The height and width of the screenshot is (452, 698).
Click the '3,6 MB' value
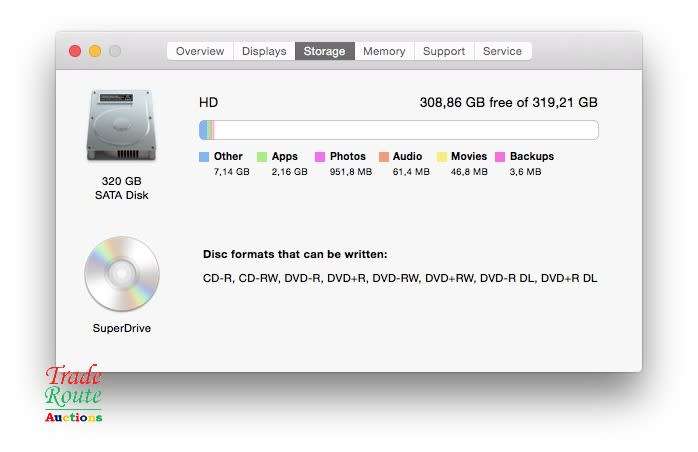coord(526,172)
